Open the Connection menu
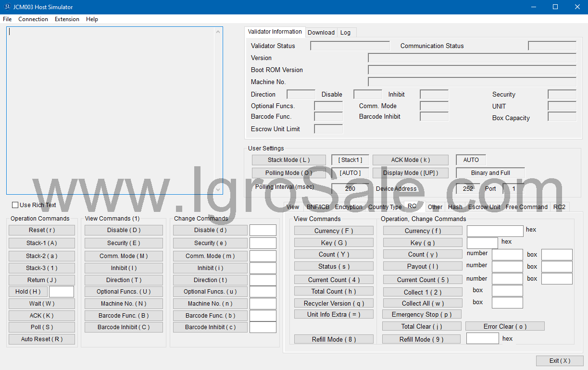Viewport: 588px width, 370px height. pos(33,19)
